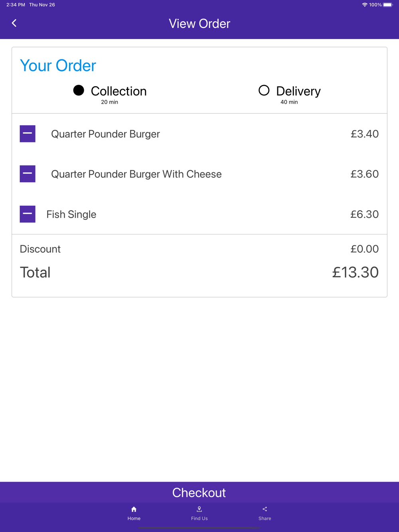Tap the Your Order heading
399x532 pixels.
58,65
